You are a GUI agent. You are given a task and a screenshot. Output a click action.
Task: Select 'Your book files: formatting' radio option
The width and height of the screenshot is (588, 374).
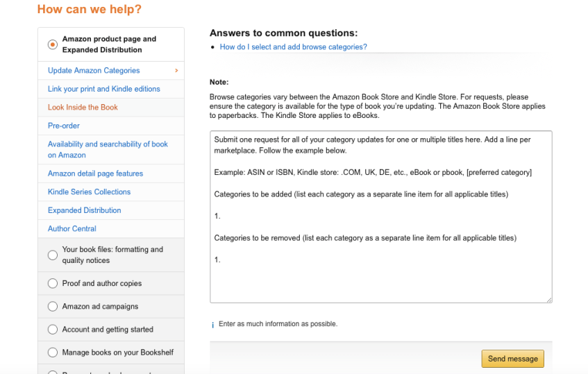[x=53, y=255]
